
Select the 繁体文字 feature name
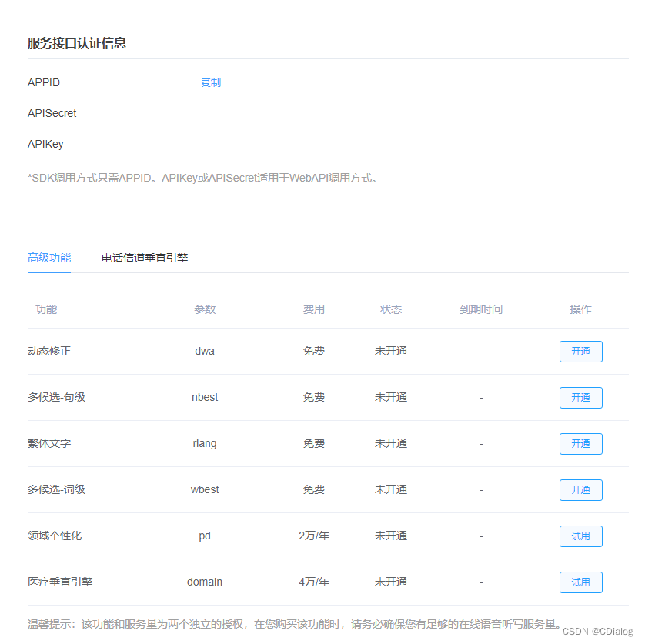pyautogui.click(x=49, y=443)
